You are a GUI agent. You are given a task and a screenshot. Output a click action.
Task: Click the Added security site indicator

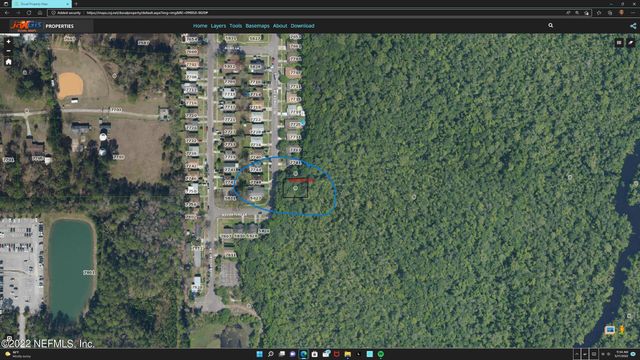click(x=66, y=13)
